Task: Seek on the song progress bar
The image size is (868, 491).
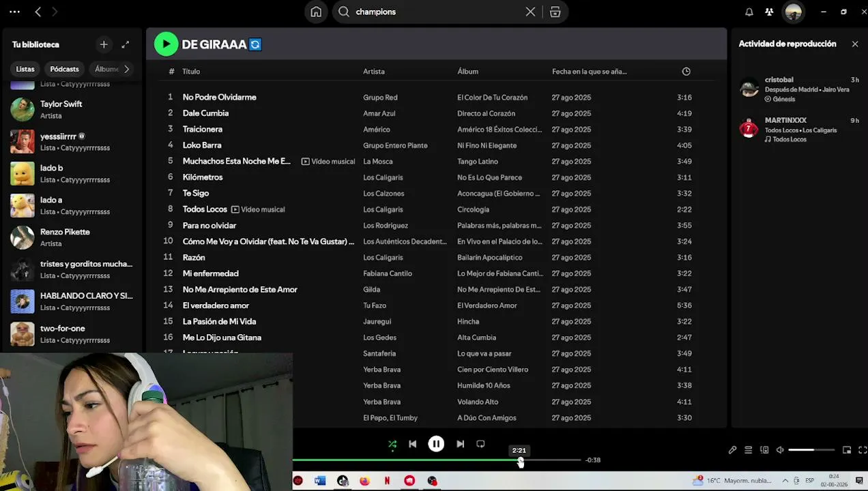Action: coord(437,460)
